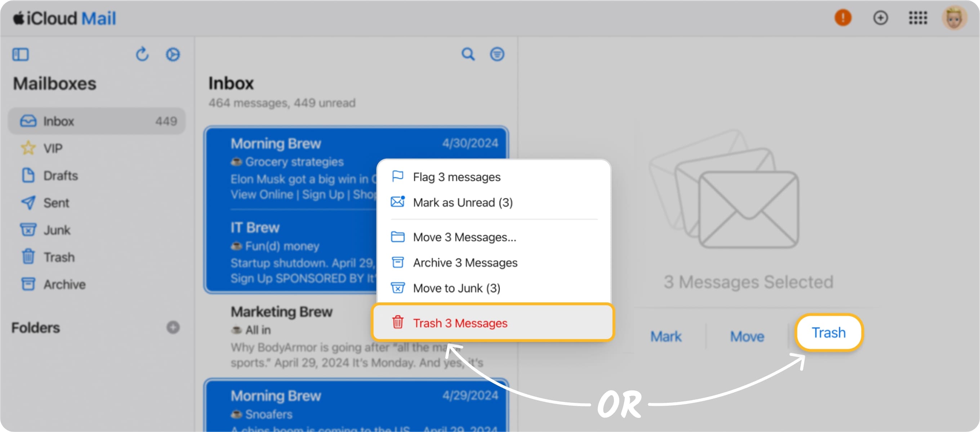The image size is (980, 432).
Task: Open the search magnifier in Inbox
Action: (468, 54)
